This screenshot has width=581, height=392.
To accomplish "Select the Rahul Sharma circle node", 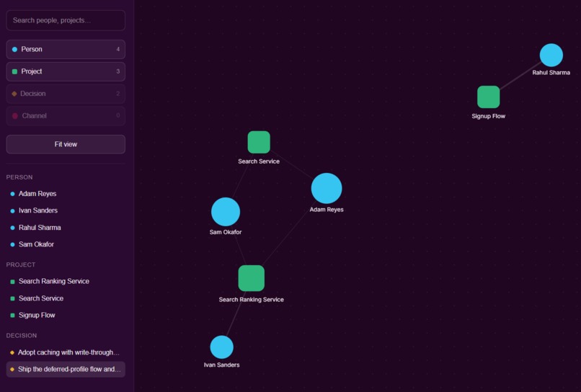I will (x=551, y=55).
